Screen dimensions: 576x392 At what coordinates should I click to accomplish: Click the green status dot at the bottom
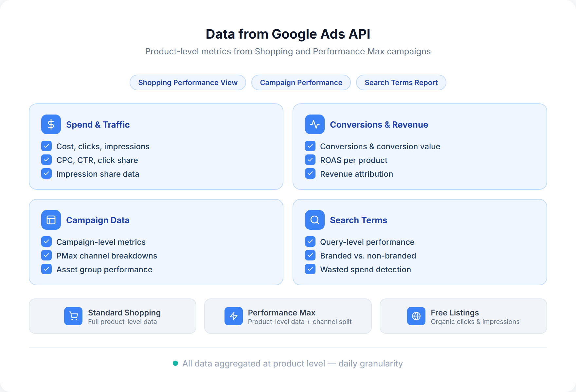[176, 363]
